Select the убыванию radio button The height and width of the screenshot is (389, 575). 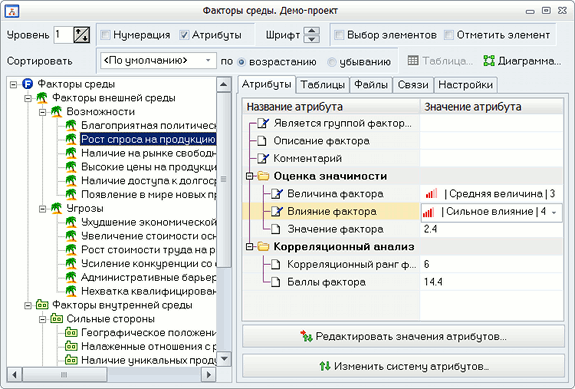tap(332, 62)
